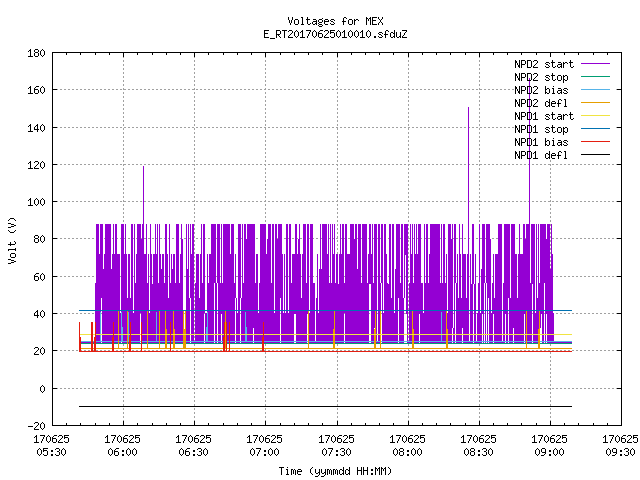640x480 pixels.
Task: Click the black NPD1 defl legend line
Action: pyautogui.click(x=596, y=155)
